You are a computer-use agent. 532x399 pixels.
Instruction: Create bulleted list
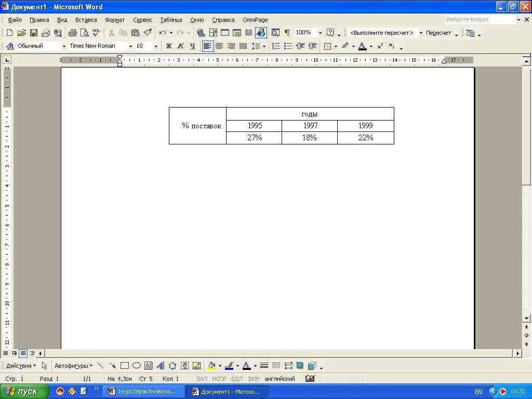click(288, 46)
